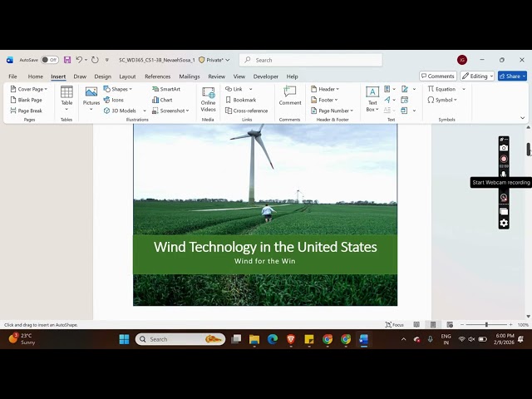The height and width of the screenshot is (399, 532).
Task: Open the Table insert menu
Action: pos(66,98)
